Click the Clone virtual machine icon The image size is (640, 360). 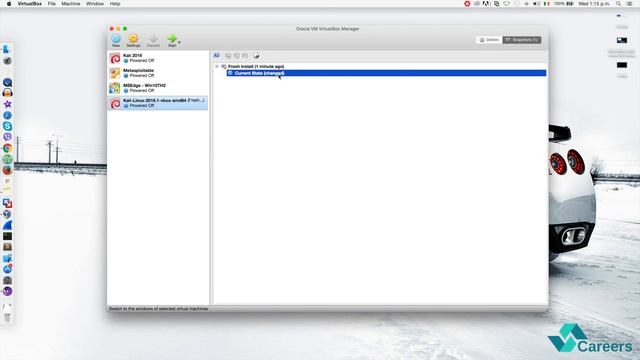click(256, 56)
